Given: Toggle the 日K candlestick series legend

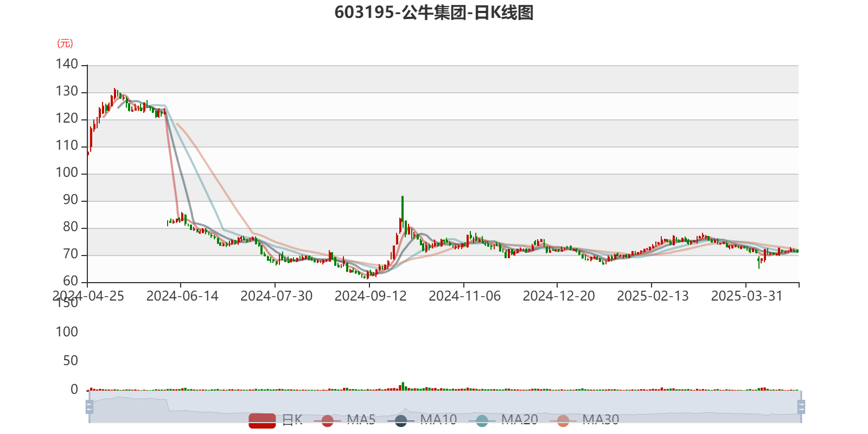Looking at the screenshot, I should [275, 420].
